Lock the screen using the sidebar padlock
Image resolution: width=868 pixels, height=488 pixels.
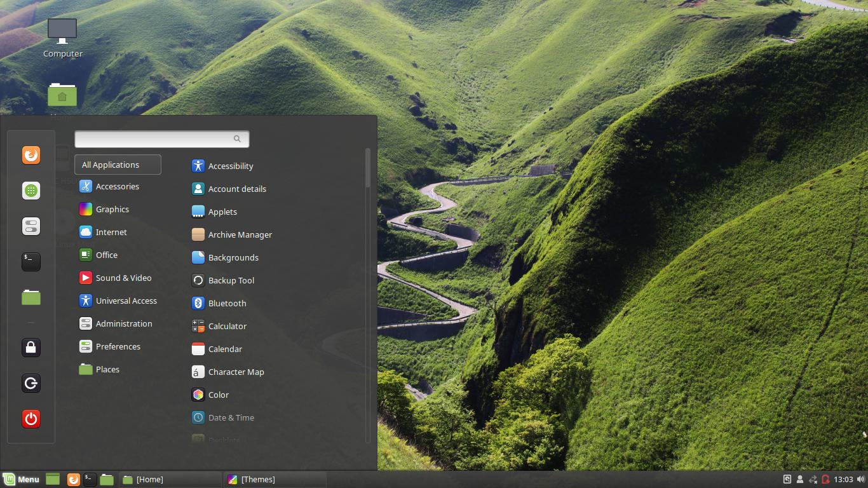pyautogui.click(x=31, y=347)
